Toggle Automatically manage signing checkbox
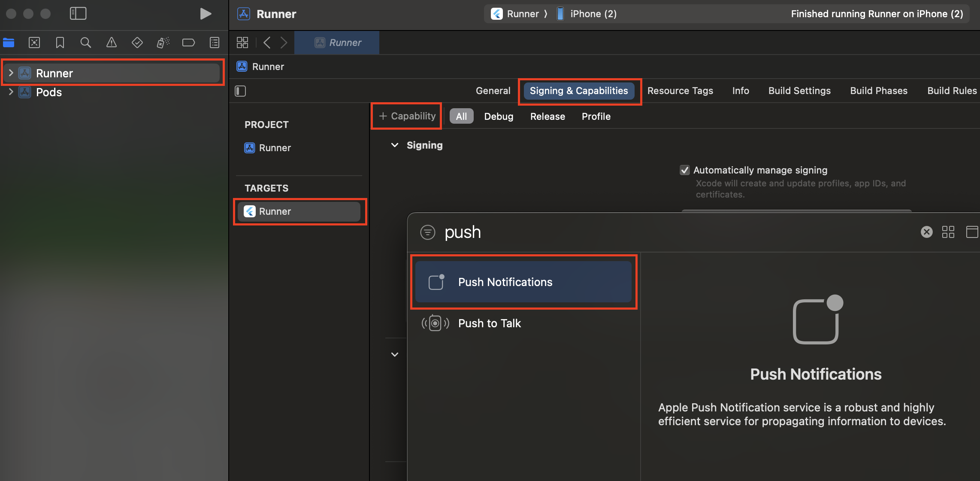This screenshot has width=980, height=481. pyautogui.click(x=685, y=170)
